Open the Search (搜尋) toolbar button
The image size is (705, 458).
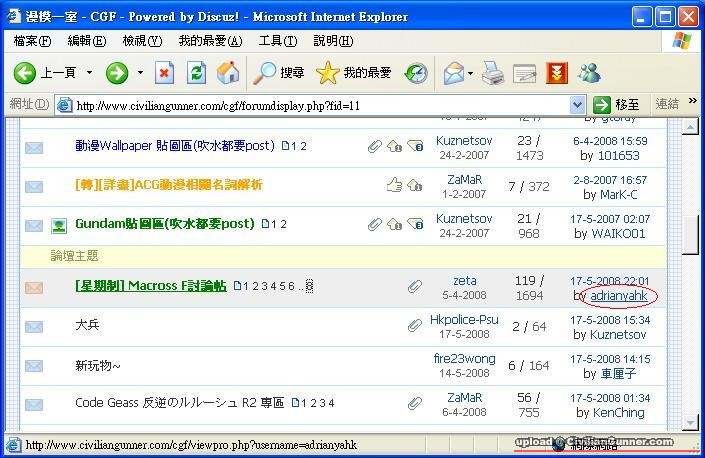coord(279,73)
